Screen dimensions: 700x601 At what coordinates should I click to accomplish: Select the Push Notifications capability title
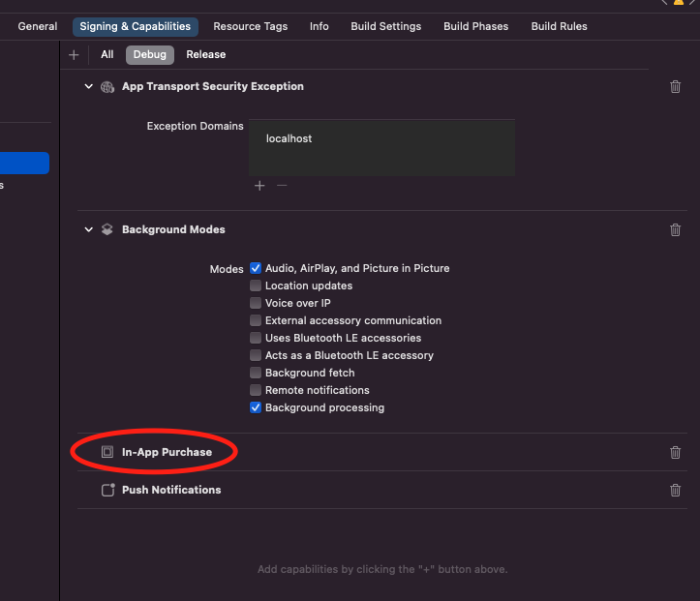[171, 490]
